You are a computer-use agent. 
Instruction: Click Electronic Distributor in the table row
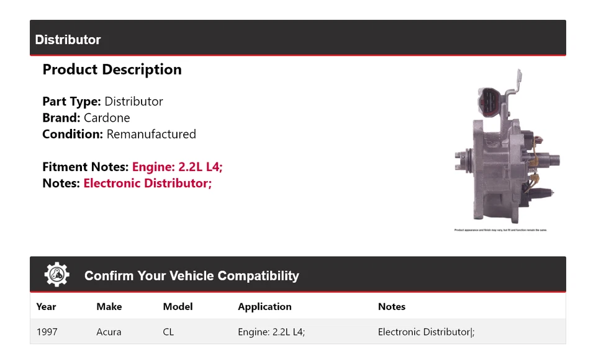point(426,332)
